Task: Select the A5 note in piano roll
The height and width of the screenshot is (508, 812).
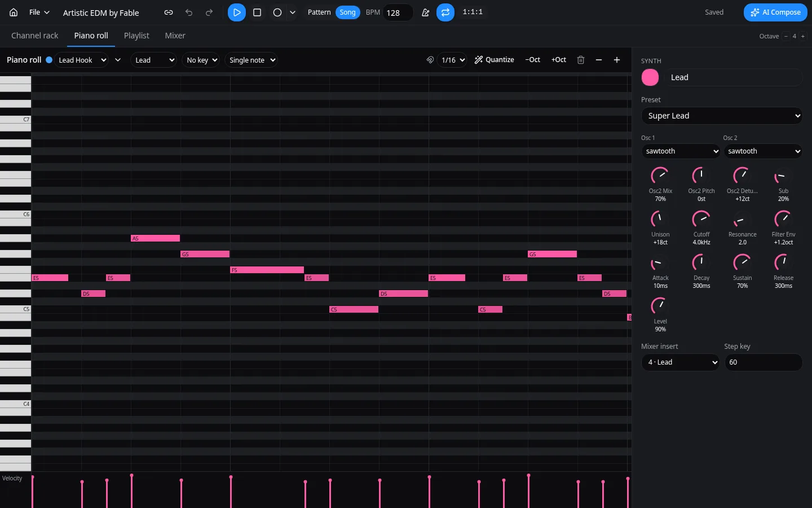Action: tap(155, 238)
